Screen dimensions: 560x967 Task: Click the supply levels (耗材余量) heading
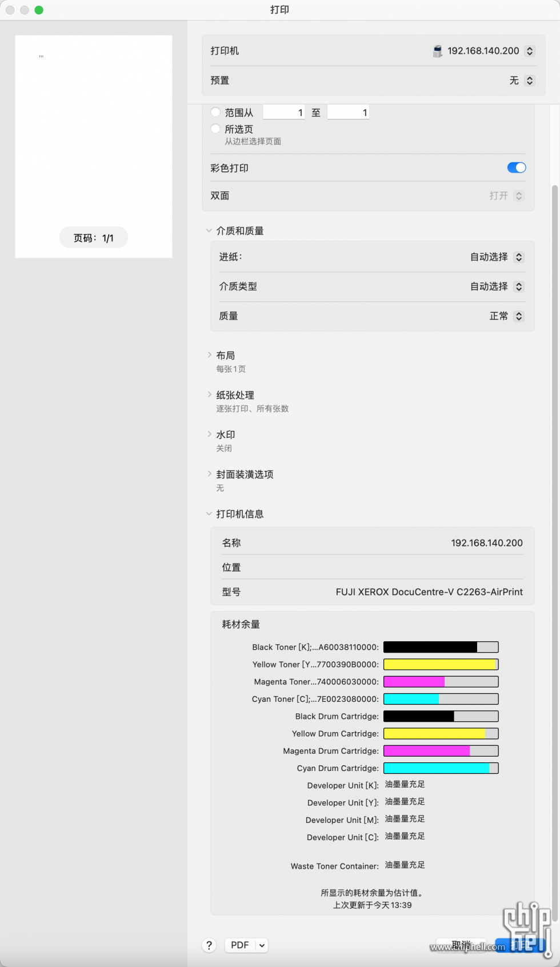tap(241, 624)
